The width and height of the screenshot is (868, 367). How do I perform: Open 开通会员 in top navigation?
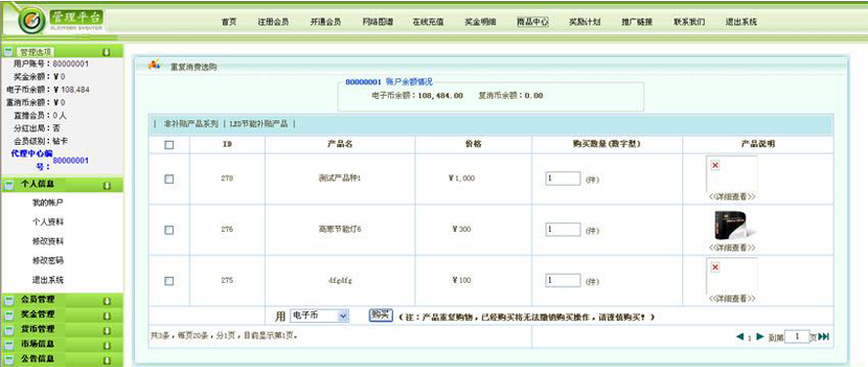pos(325,23)
